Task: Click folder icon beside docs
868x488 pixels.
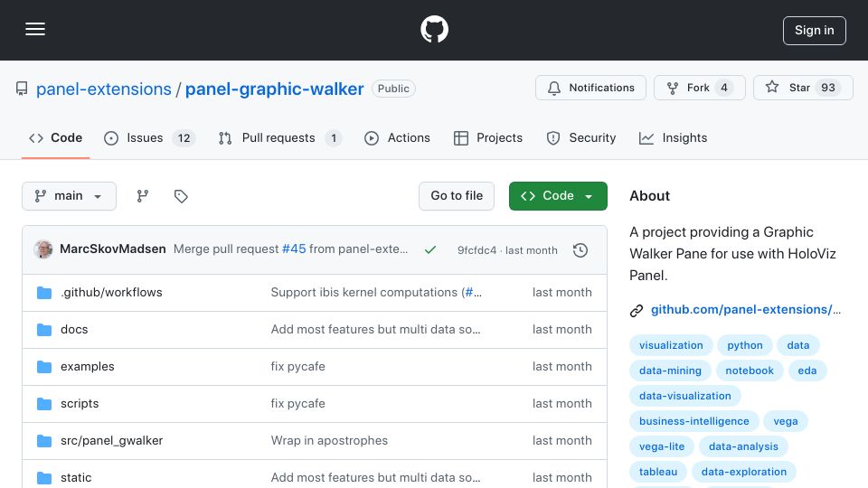Action: (44, 330)
